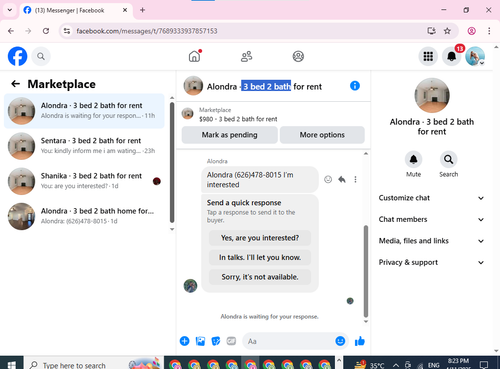Viewport: 500px width, 369px height.
Task: Open the notifications bell with 13 badge
Action: pyautogui.click(x=451, y=56)
